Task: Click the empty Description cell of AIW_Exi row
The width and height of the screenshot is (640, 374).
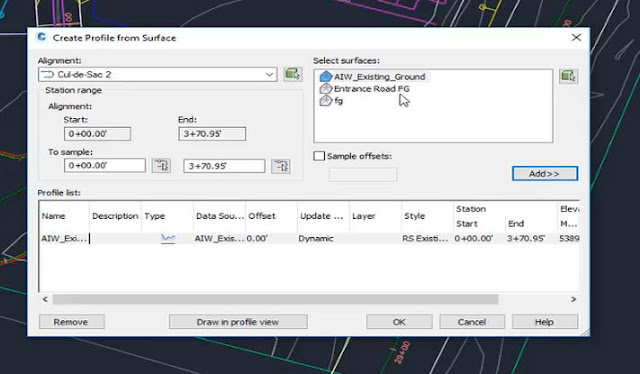Action: pyautogui.click(x=115, y=238)
